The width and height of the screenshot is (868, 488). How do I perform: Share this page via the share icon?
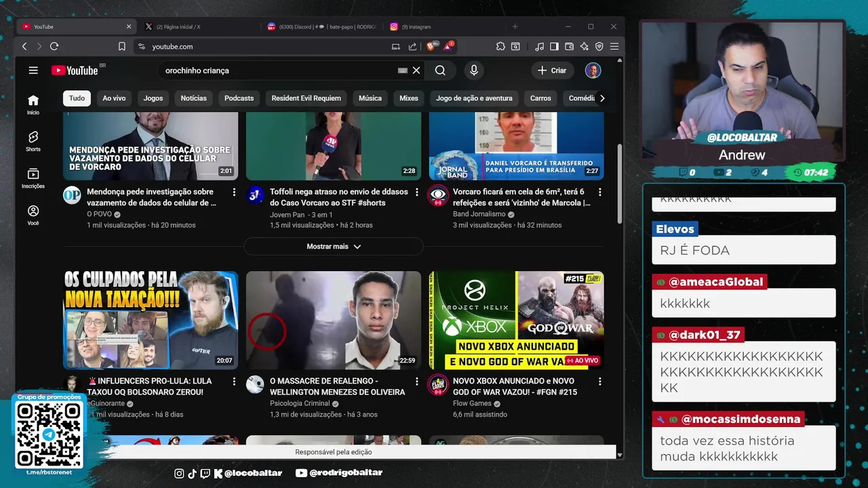[x=412, y=47]
